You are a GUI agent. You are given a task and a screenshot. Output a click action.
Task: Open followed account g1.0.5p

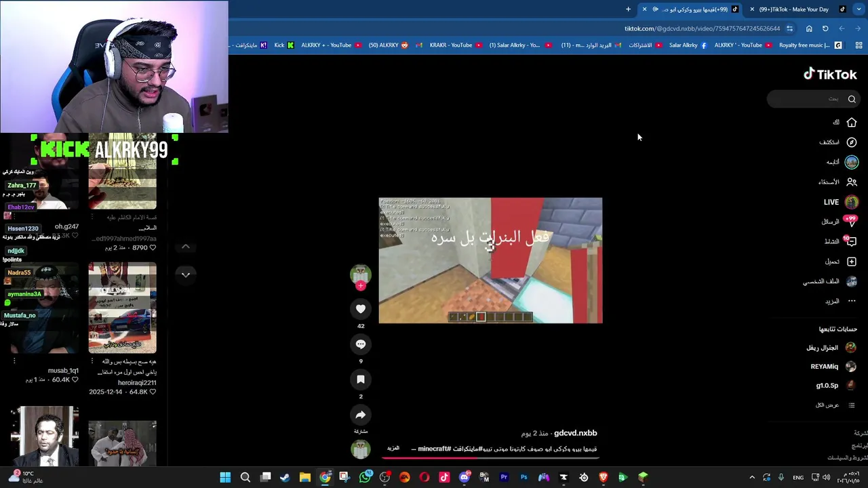(835, 386)
